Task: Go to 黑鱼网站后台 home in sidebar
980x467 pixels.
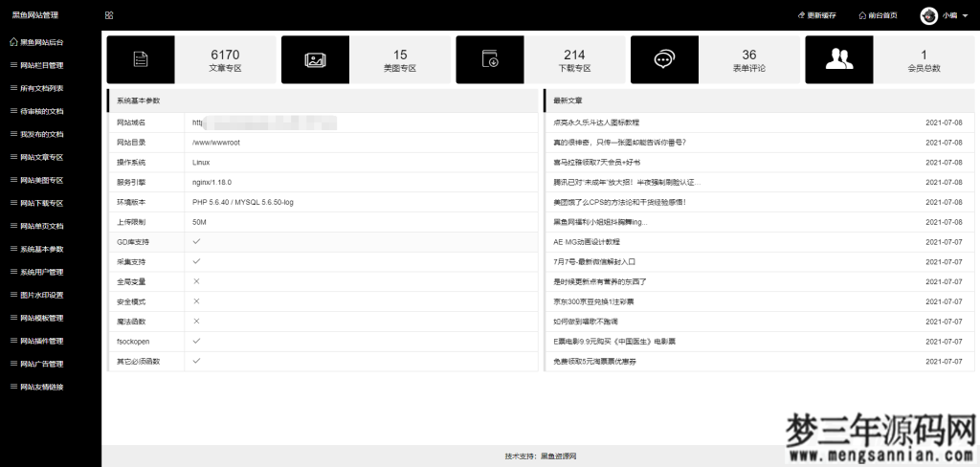Action: [36, 42]
